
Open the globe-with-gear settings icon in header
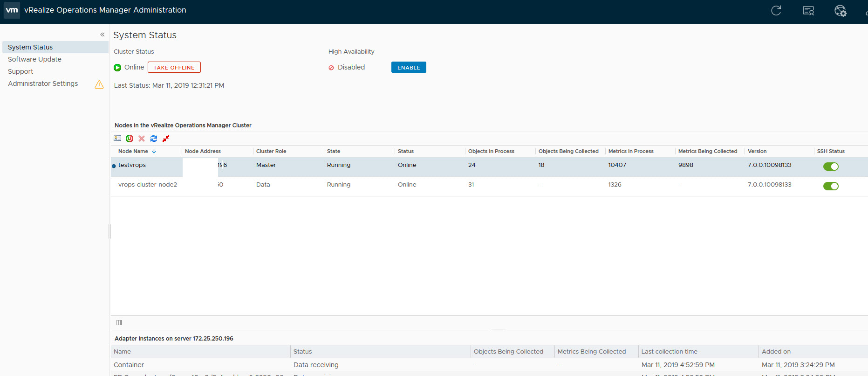click(840, 11)
